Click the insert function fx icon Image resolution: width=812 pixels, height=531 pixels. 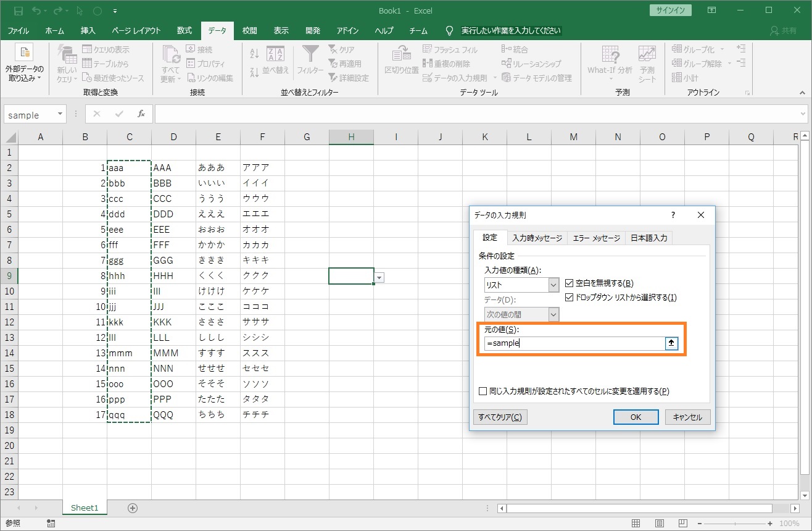click(141, 114)
